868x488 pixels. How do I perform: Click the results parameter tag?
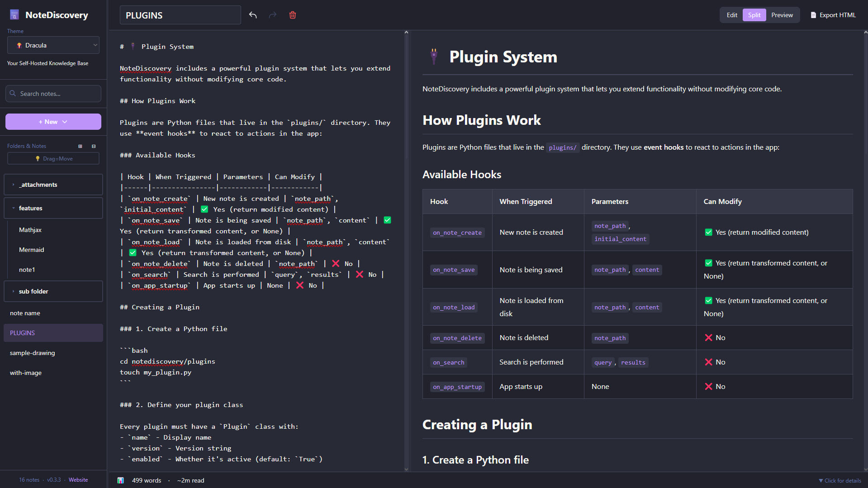(x=633, y=362)
